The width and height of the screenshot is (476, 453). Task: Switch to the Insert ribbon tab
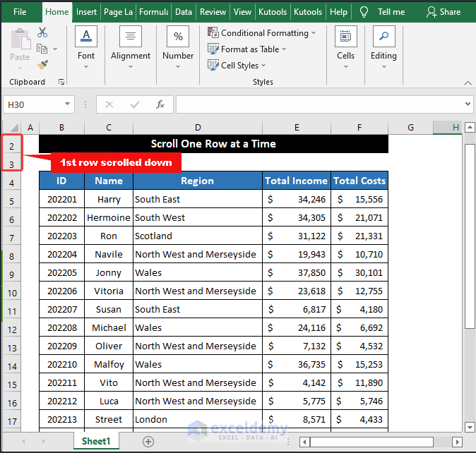click(86, 12)
